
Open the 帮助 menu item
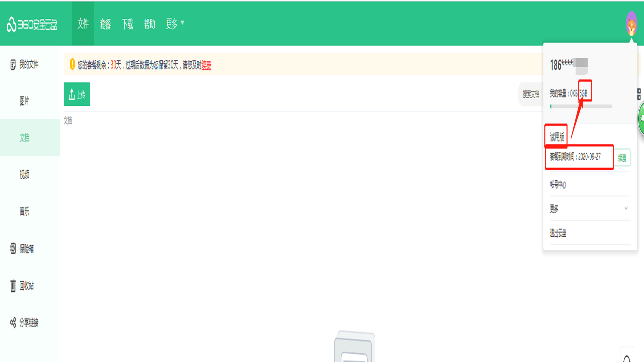click(150, 24)
